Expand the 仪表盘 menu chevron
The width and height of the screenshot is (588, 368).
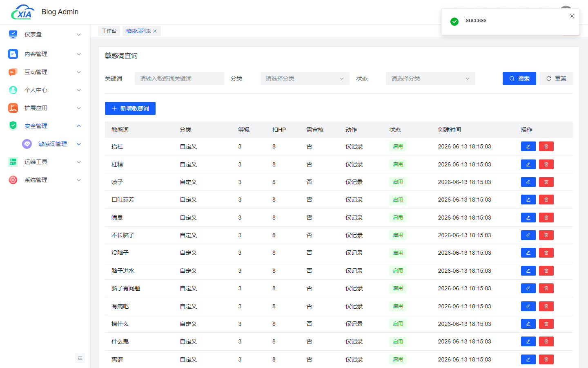79,34
